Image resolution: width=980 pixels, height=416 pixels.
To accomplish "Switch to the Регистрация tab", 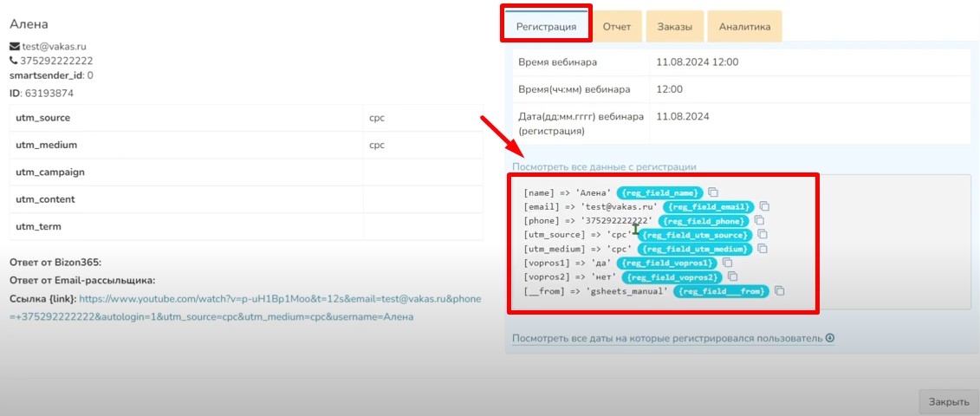I will pos(547,27).
